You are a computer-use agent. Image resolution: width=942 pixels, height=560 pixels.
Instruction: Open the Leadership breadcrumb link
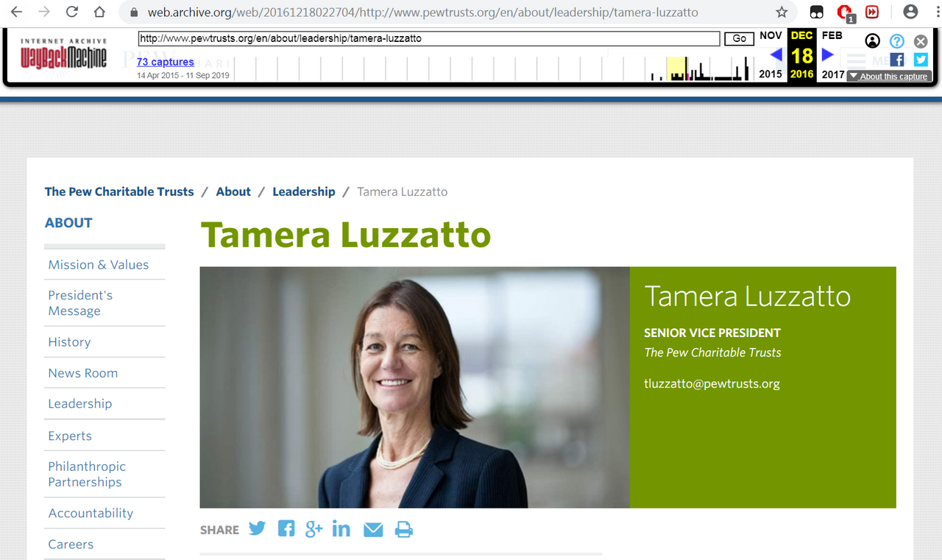click(x=304, y=191)
